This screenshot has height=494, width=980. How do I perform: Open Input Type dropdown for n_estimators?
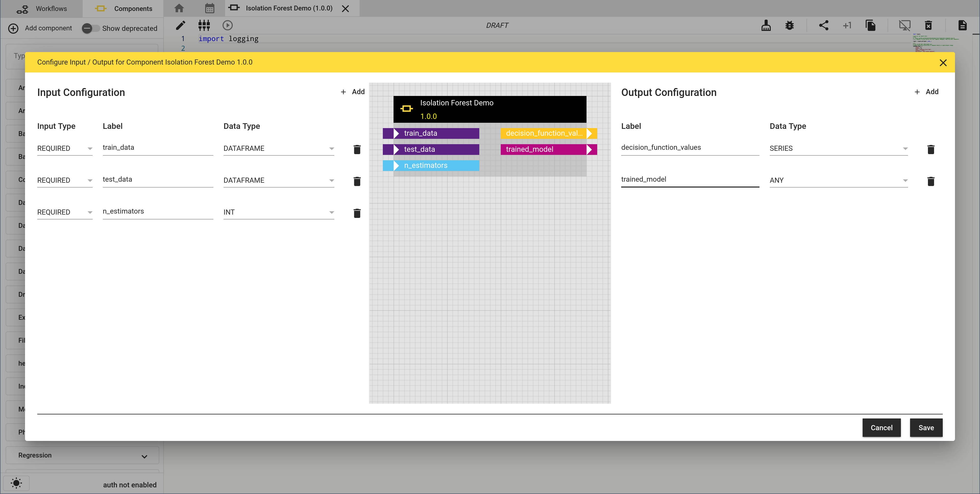coord(65,212)
